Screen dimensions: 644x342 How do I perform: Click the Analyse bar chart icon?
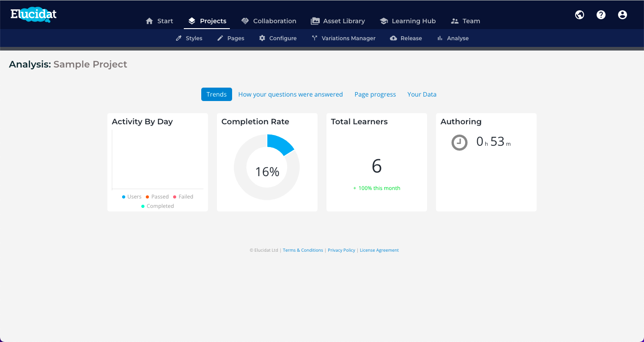pyautogui.click(x=440, y=38)
